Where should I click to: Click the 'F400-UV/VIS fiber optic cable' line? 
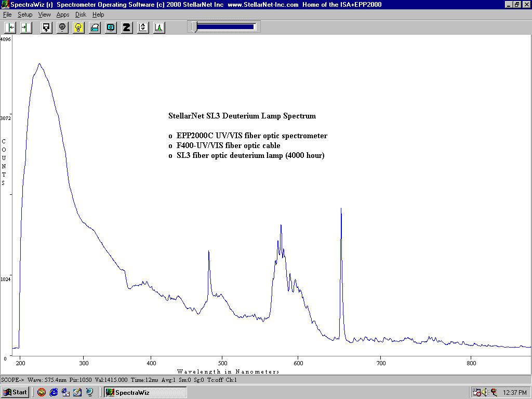229,145
